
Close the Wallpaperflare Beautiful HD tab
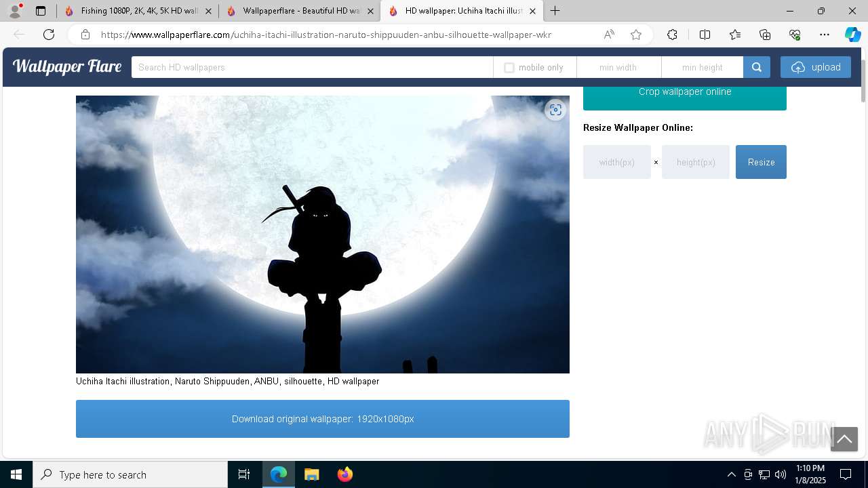pyautogui.click(x=370, y=11)
